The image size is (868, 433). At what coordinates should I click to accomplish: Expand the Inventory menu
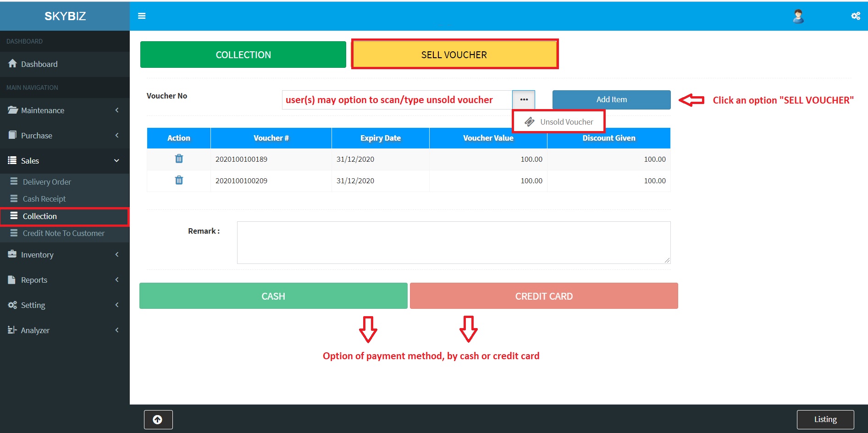pyautogui.click(x=64, y=255)
